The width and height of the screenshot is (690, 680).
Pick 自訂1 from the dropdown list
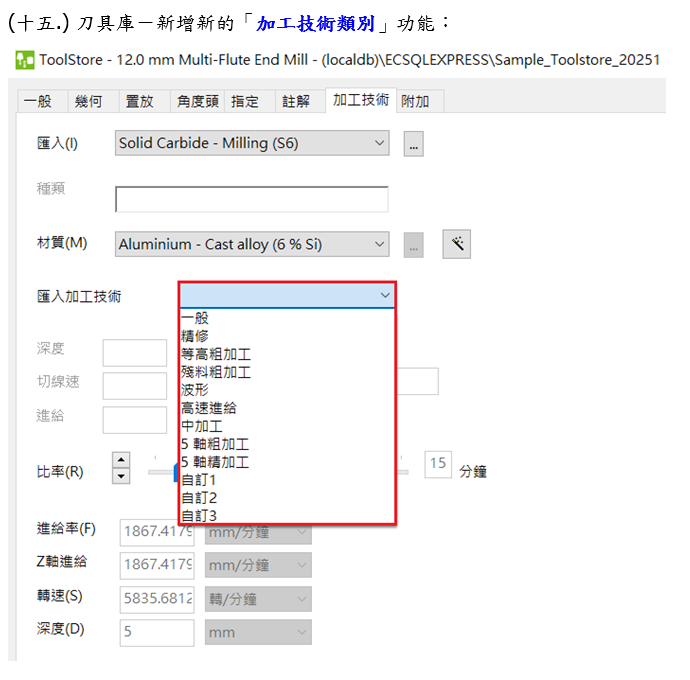click(x=199, y=480)
